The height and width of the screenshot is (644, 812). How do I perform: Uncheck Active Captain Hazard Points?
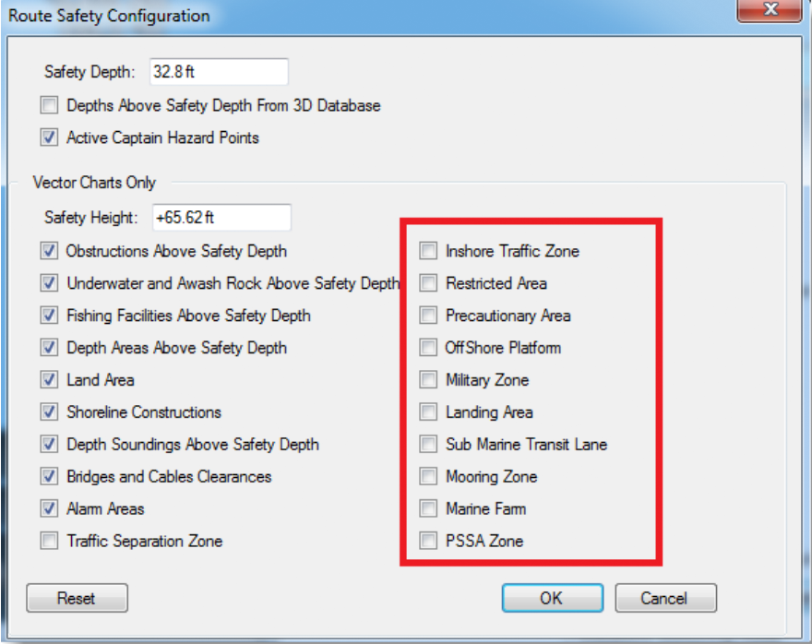(49, 137)
